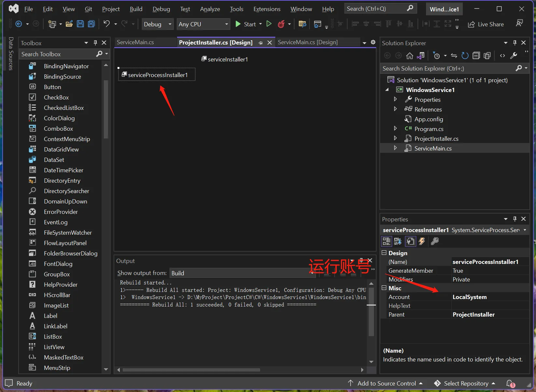Click the Undo arrow icon
The height and width of the screenshot is (392, 536).
click(x=106, y=24)
